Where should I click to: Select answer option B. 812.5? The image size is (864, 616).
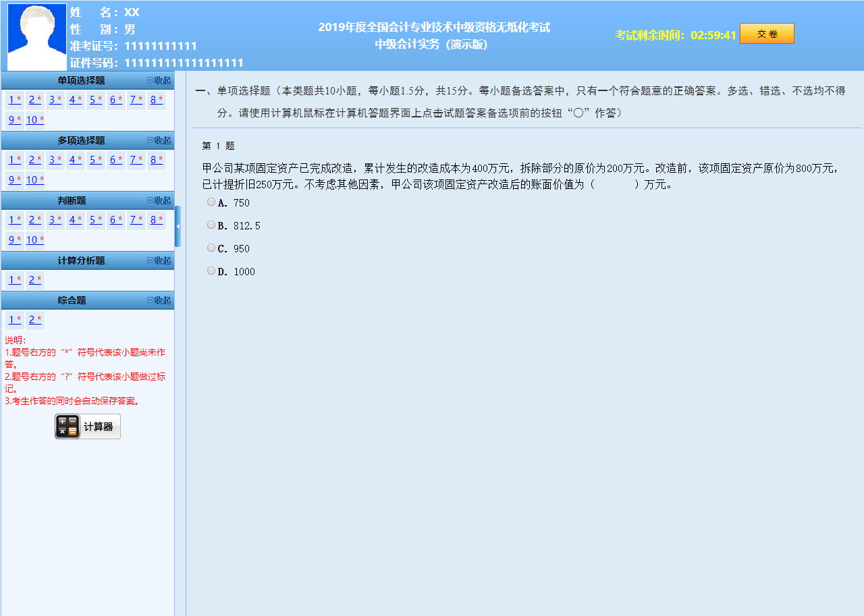point(211,225)
